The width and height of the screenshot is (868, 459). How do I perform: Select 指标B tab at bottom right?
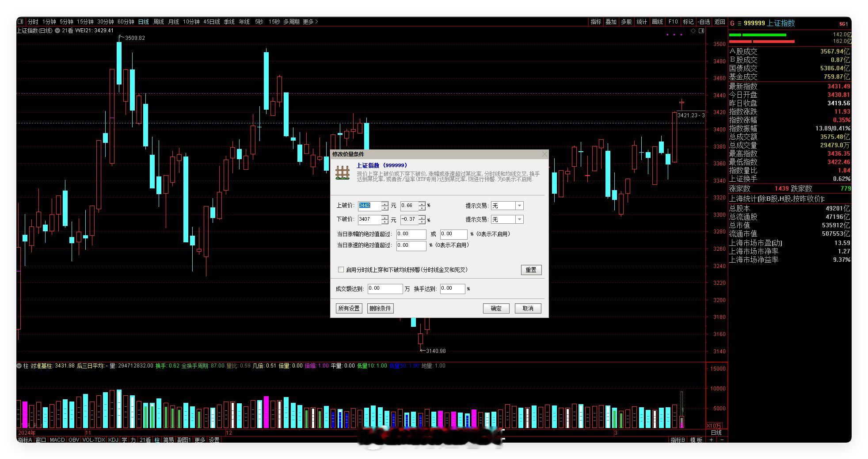678,440
